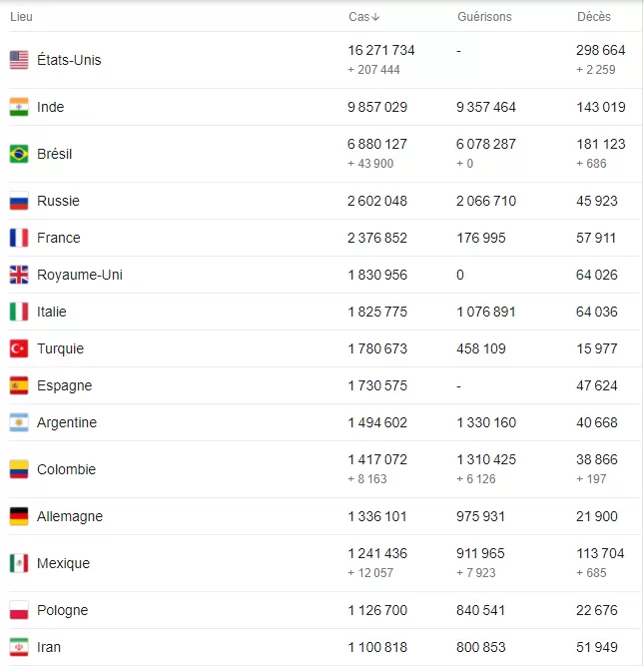Click the Russia flag icon
Screen dimensions: 644x666
(19, 201)
